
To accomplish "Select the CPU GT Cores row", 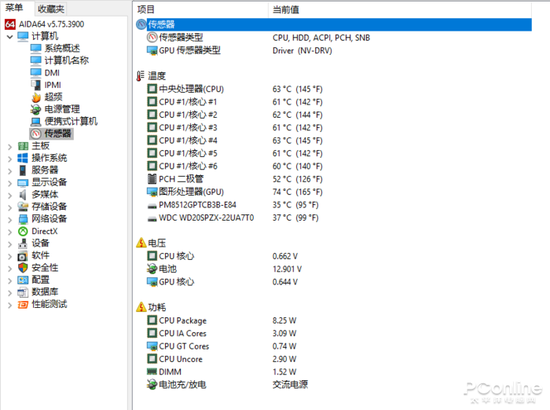I will click(333, 346).
